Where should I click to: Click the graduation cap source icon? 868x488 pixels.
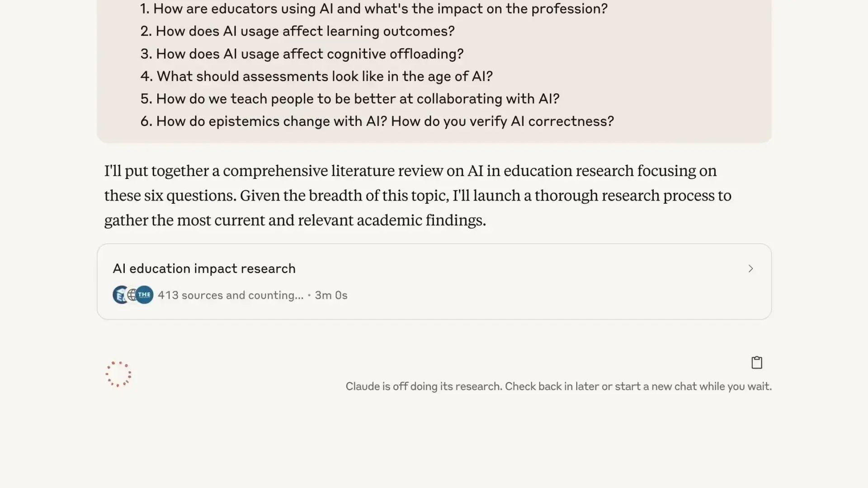click(x=120, y=295)
